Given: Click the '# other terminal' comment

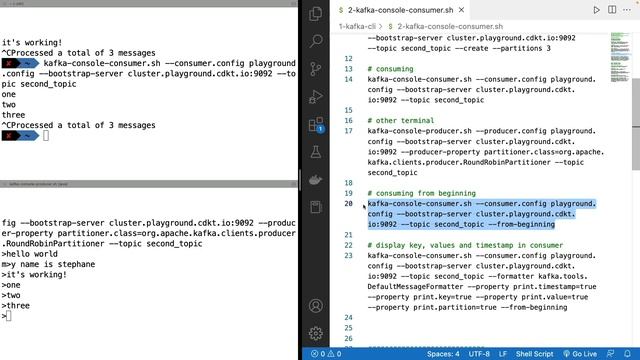Looking at the screenshot, I should (401, 120).
